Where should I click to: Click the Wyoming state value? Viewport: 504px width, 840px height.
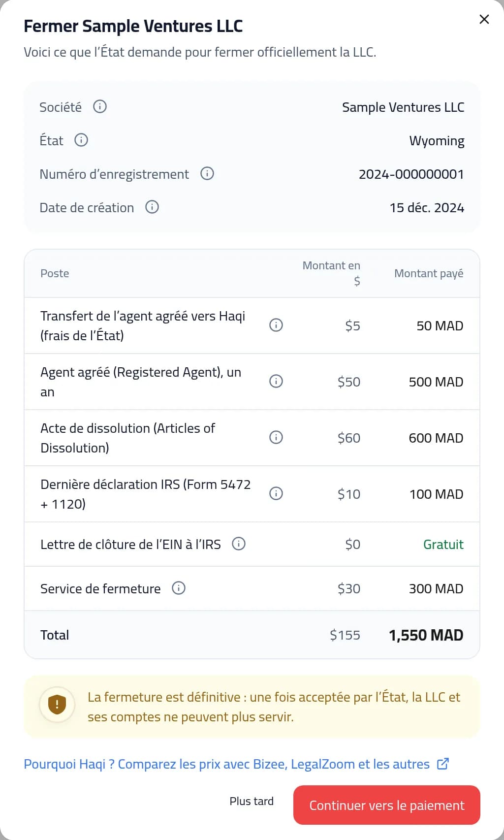tap(437, 141)
